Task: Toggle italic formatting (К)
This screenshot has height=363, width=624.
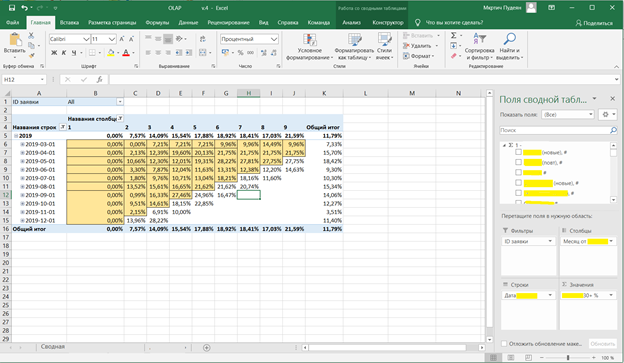Action: pyautogui.click(x=64, y=53)
